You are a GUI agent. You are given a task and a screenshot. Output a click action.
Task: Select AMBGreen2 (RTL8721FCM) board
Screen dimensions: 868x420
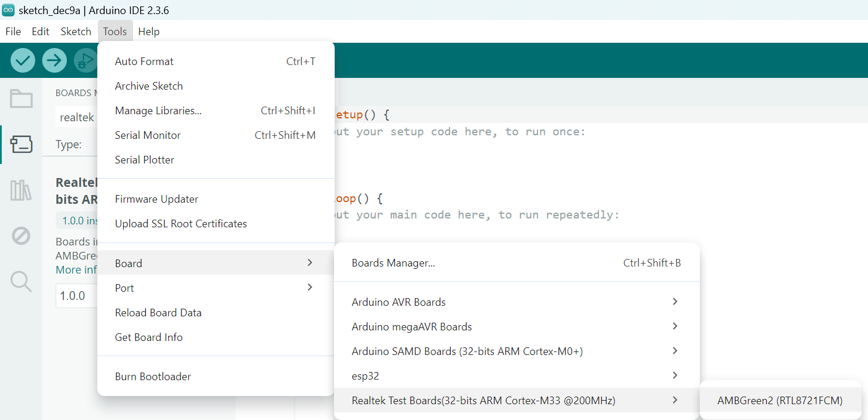click(780, 401)
